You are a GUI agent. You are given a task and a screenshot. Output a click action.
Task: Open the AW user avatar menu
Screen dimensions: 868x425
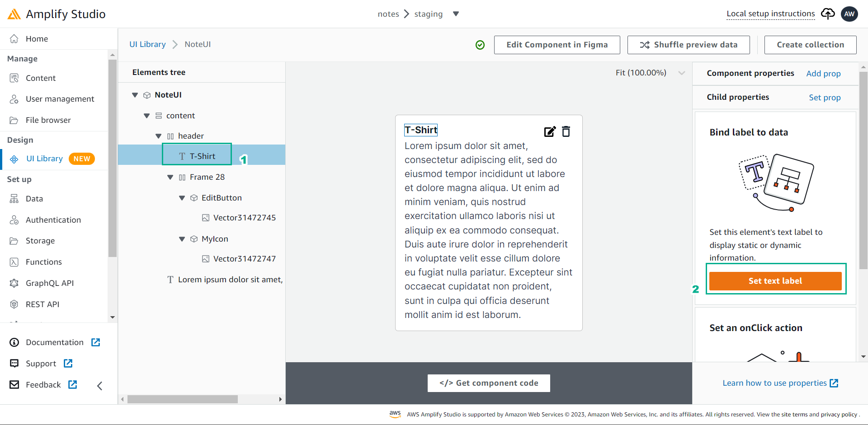[849, 14]
